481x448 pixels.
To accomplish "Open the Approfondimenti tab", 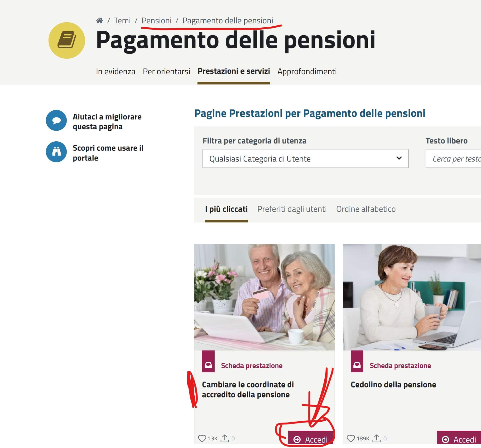I will tap(307, 71).
